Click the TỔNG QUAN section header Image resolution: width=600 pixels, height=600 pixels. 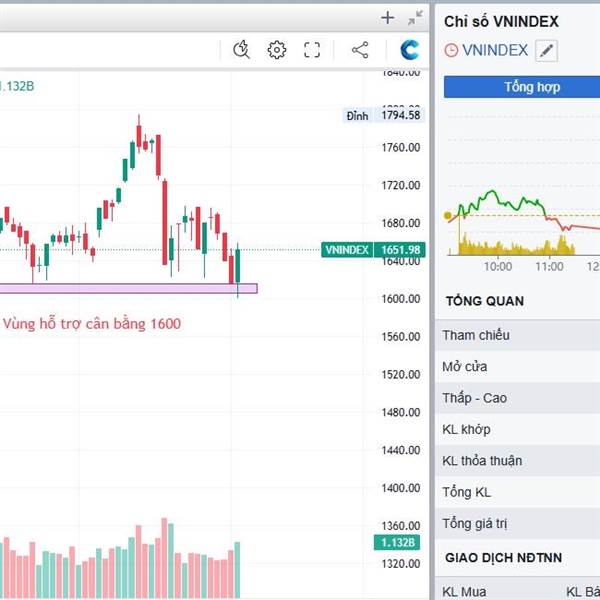(x=484, y=301)
